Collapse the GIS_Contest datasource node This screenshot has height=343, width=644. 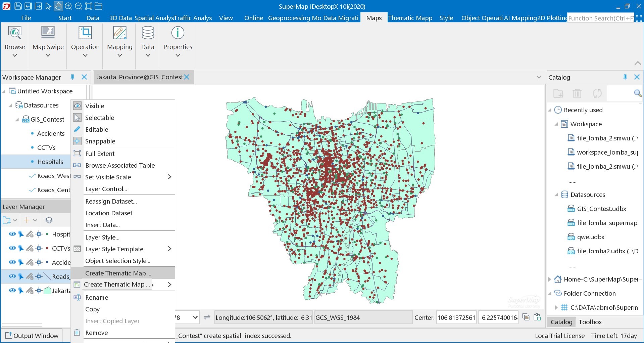click(17, 120)
